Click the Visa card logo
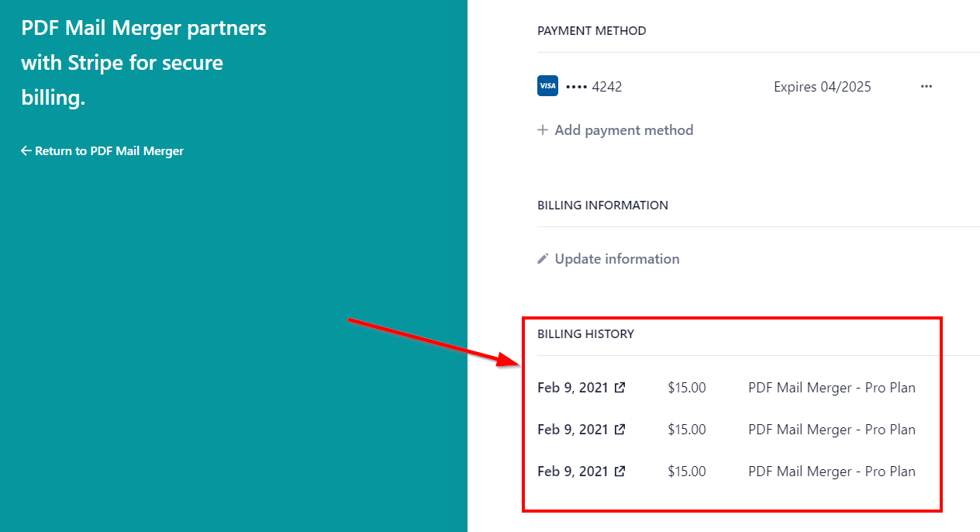This screenshot has width=980, height=532. tap(547, 86)
